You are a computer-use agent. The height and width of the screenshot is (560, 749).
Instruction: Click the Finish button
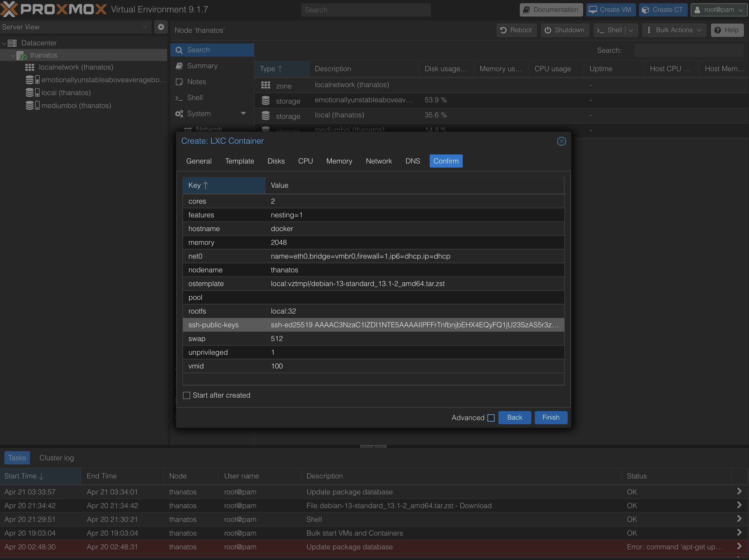[551, 418]
